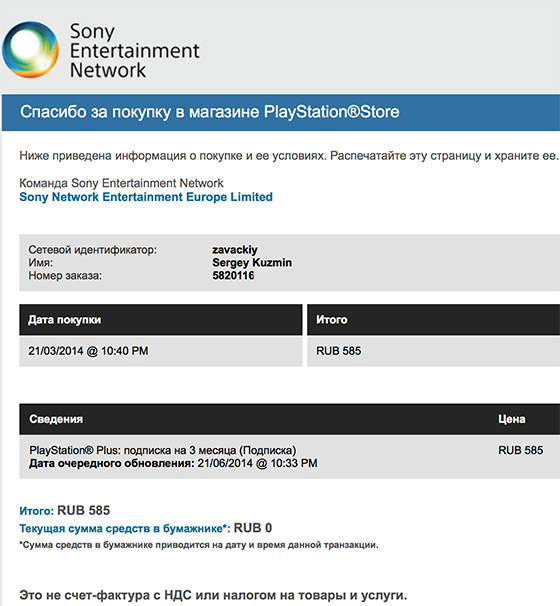Click the 'Команда Sony Entertainment Network' line
Screen dimensions: 560x606
tap(121, 183)
